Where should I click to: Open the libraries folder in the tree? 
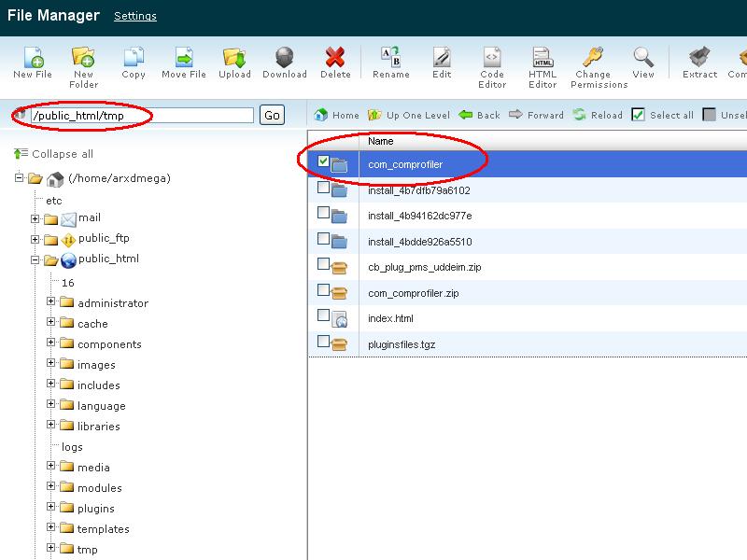pos(99,427)
